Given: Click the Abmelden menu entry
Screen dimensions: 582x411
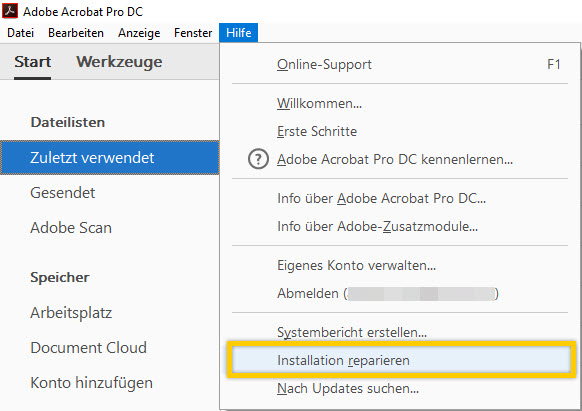Looking at the screenshot, I should (x=400, y=293).
